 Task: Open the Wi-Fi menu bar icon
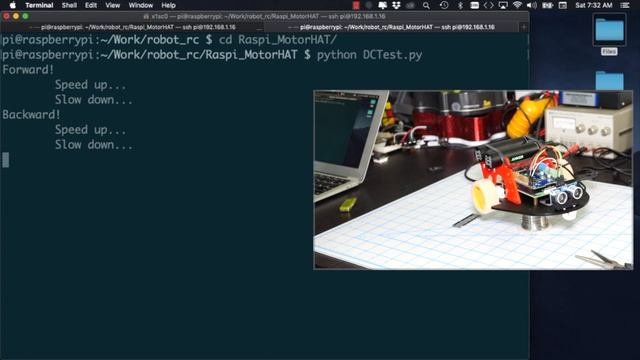pyautogui.click(x=517, y=5)
